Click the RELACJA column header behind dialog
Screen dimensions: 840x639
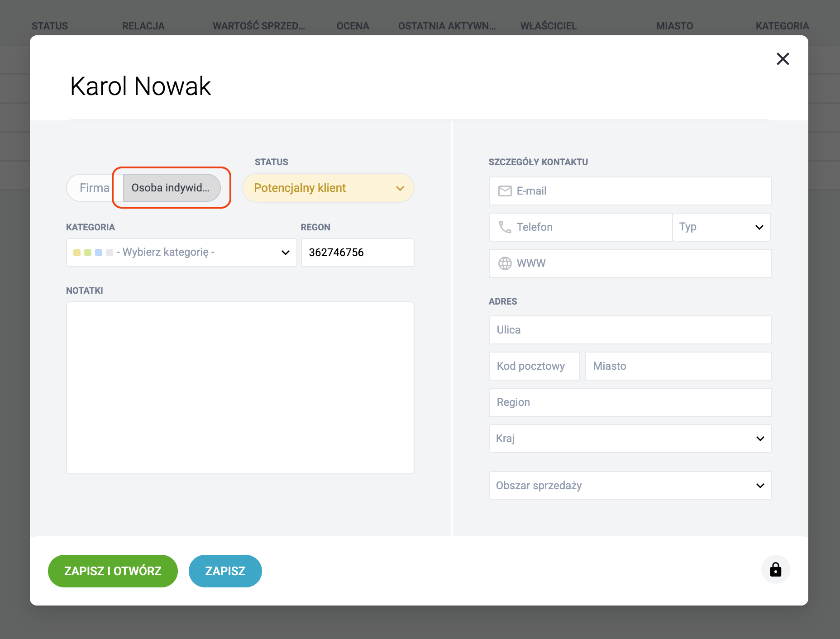(x=143, y=26)
